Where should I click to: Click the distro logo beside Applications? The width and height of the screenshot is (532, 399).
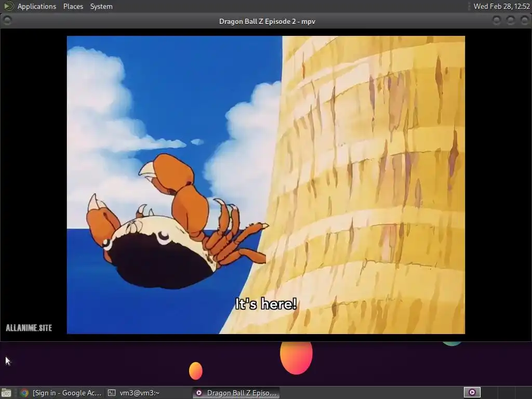point(8,6)
